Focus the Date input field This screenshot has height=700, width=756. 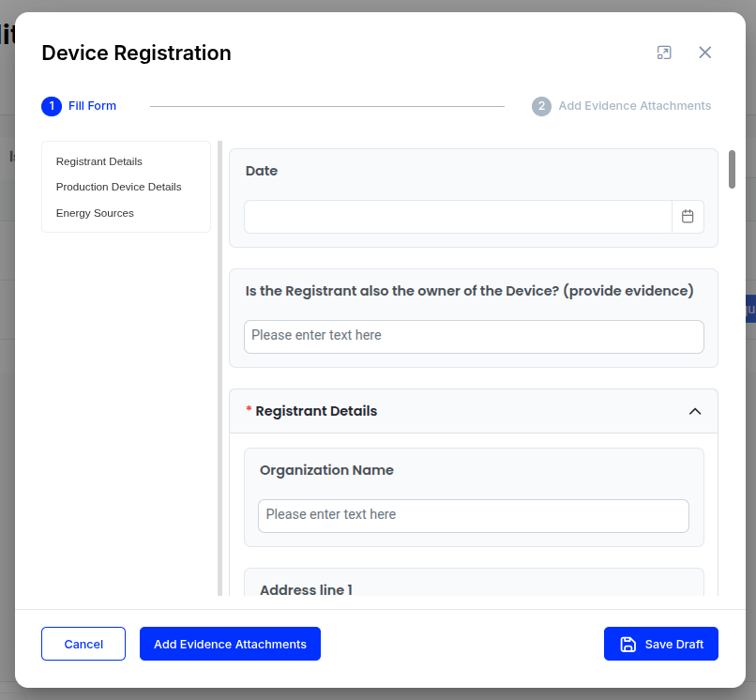point(458,217)
